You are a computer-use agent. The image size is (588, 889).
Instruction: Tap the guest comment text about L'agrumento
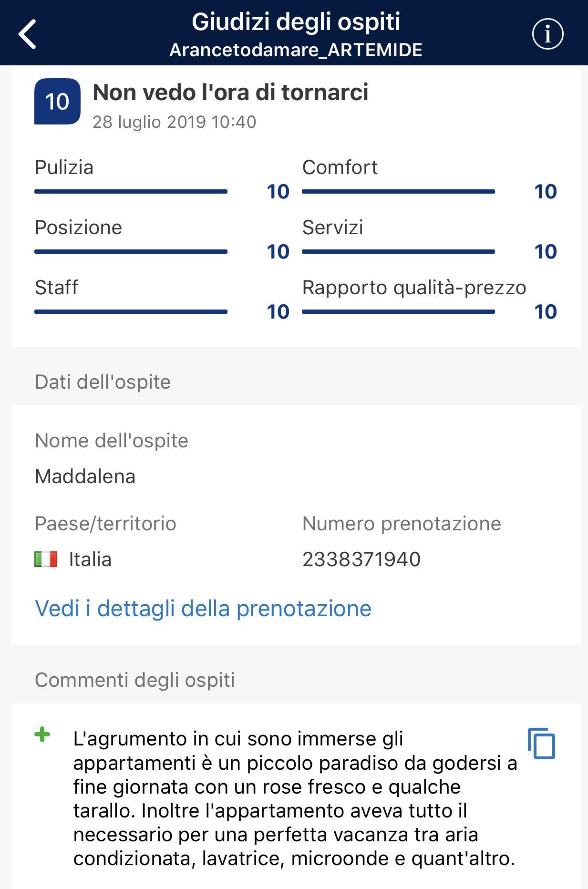click(x=295, y=798)
